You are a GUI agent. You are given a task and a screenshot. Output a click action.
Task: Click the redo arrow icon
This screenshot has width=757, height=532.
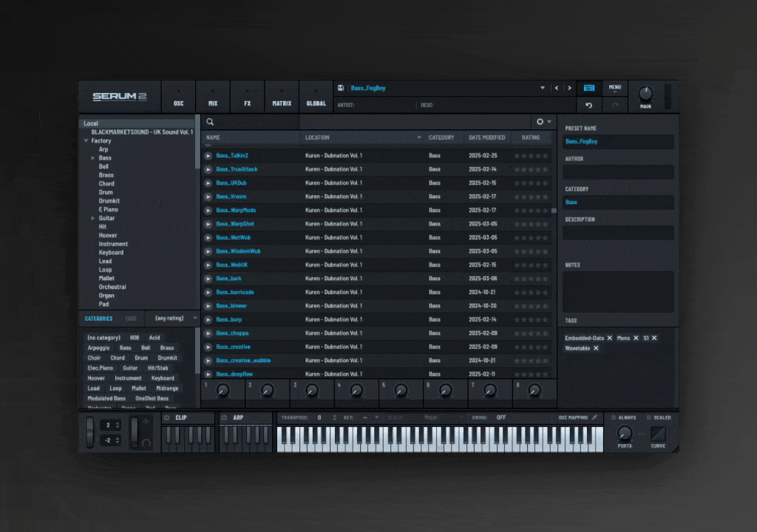(615, 105)
